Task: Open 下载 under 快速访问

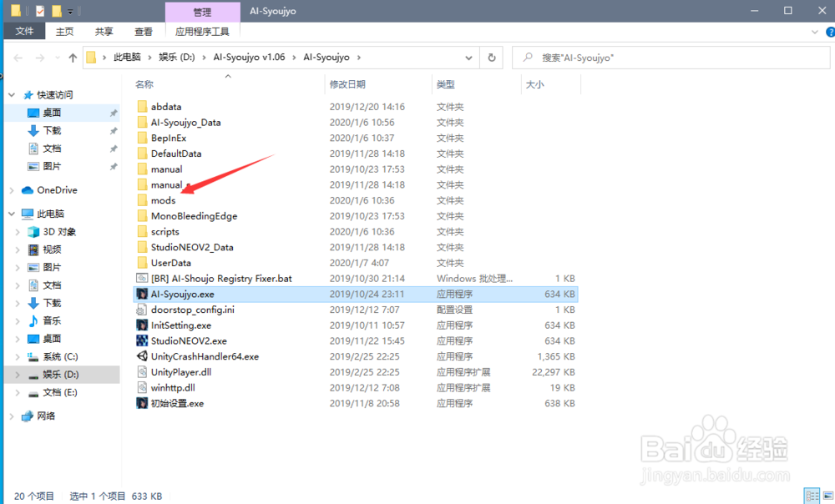Action: [x=52, y=130]
